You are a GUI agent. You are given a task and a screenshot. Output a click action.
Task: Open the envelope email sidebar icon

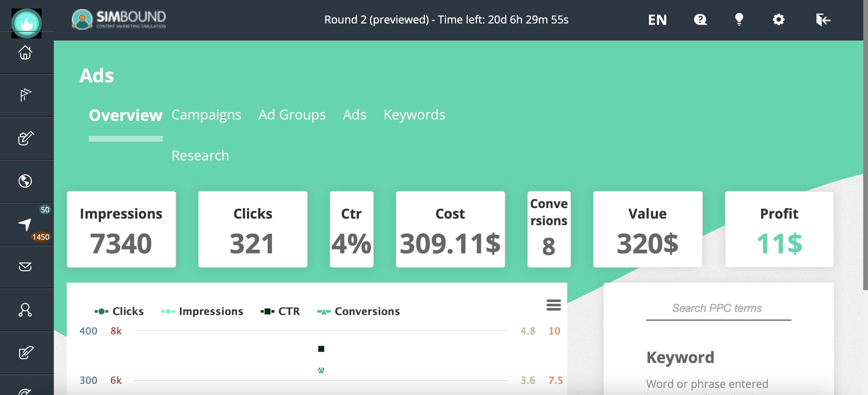click(x=25, y=267)
